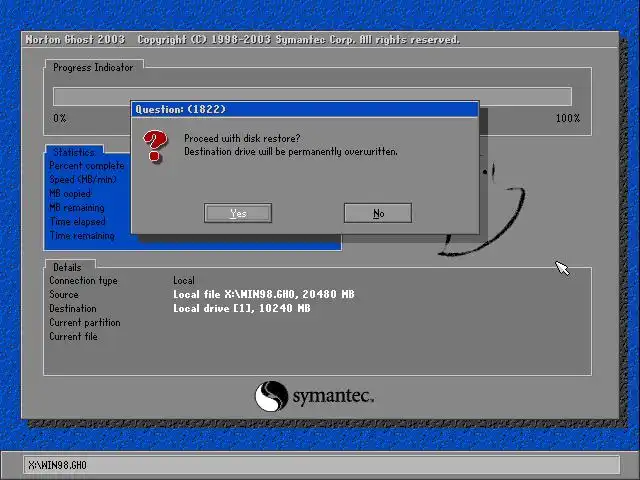This screenshot has width=640, height=480.
Task: Click the X:\WIN98.GHO status bar field
Action: [322, 465]
